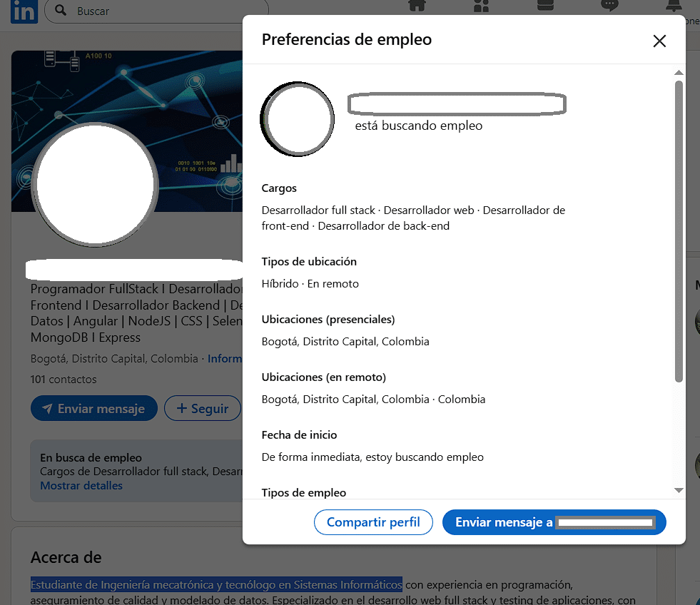Click the Seguir follow button

[203, 409]
